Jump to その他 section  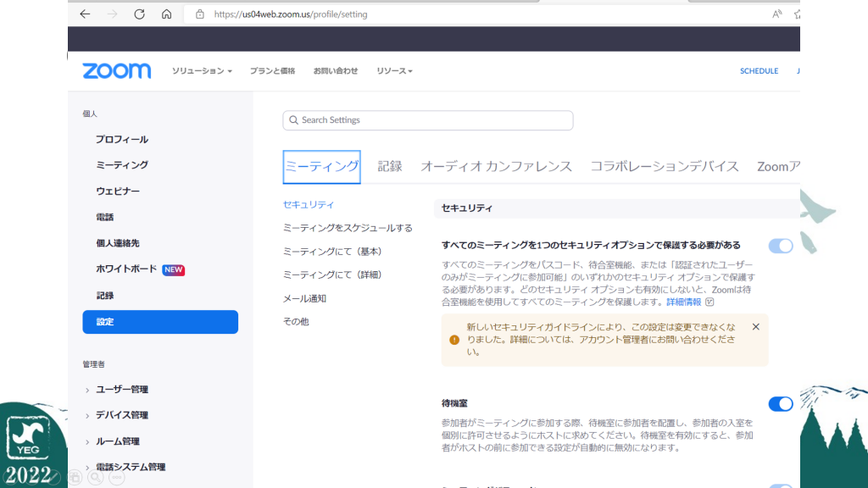pos(296,321)
